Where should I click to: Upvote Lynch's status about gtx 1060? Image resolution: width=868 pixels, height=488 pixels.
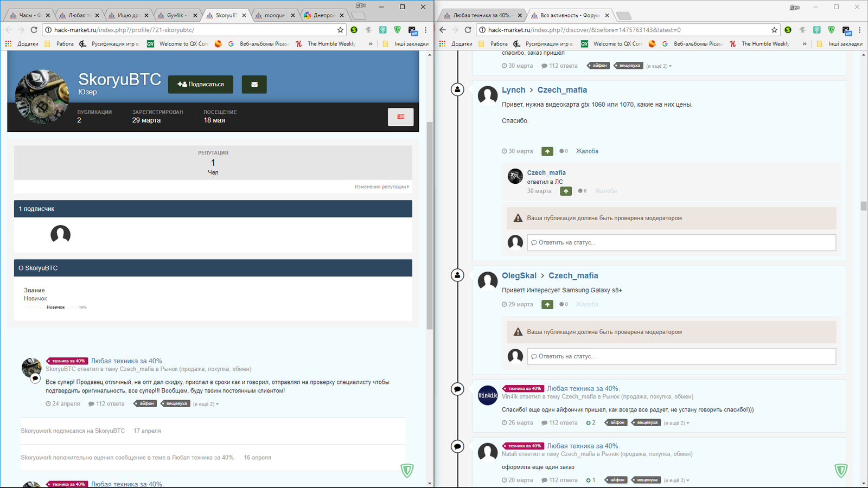coord(547,151)
